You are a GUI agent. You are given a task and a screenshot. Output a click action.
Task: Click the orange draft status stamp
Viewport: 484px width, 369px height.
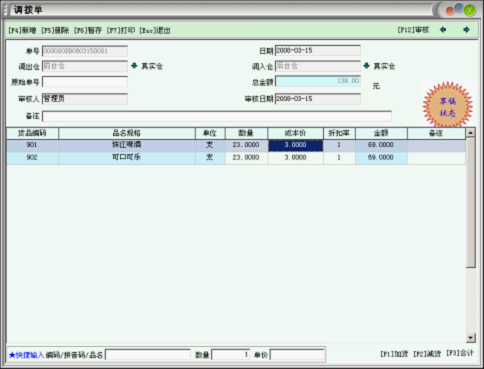448,105
